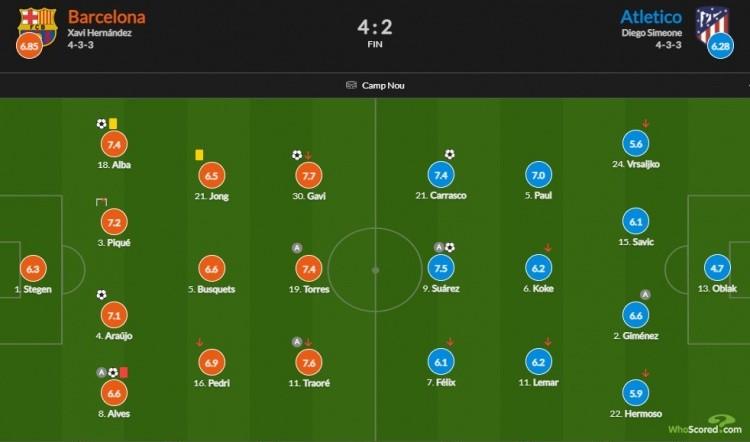Click the assist badge above Giménez
The height and width of the screenshot is (442, 750).
(645, 295)
